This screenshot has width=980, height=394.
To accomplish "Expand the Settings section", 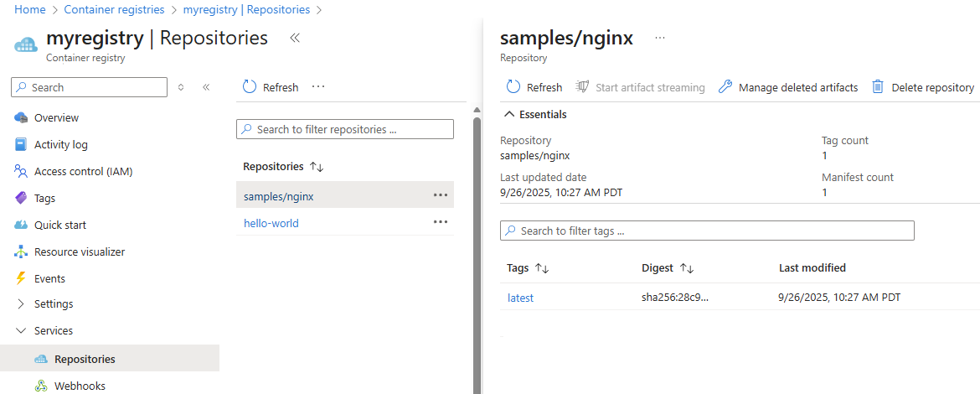I will (53, 303).
